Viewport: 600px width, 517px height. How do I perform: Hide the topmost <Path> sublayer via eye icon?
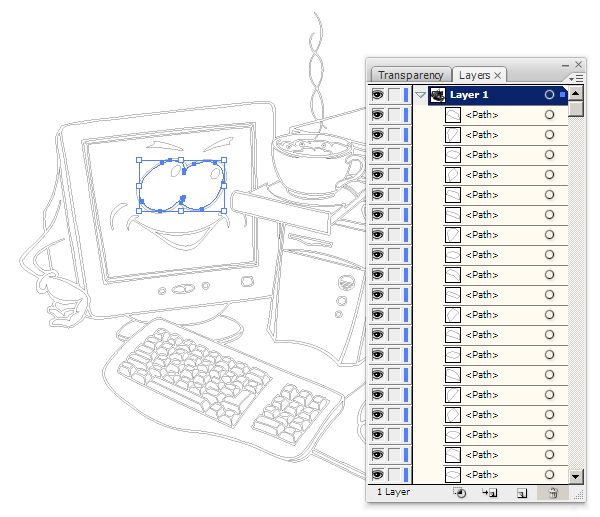tap(378, 114)
